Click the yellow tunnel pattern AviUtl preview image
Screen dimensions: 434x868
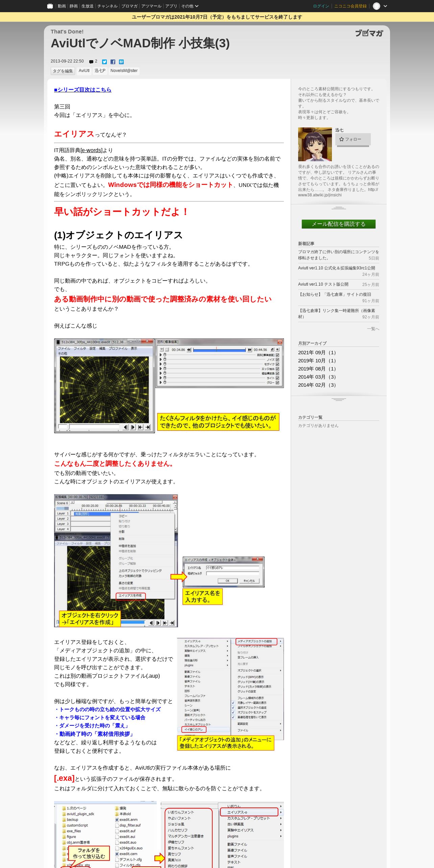(169, 386)
